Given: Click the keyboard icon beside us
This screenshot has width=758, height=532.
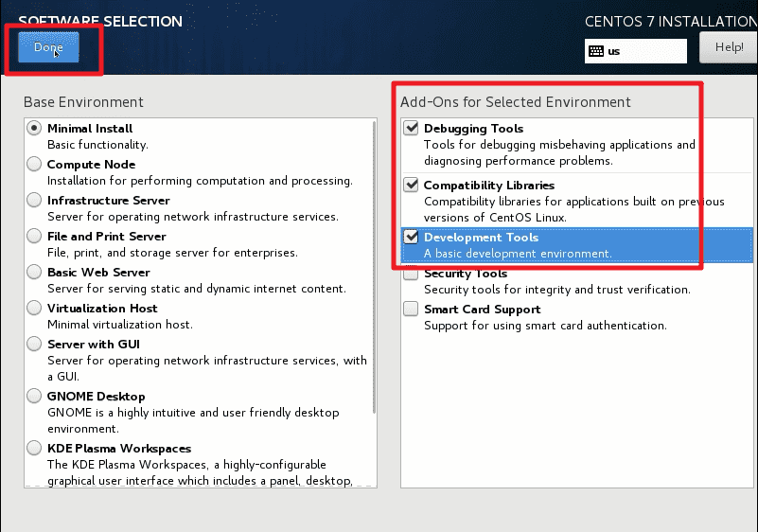Looking at the screenshot, I should (596, 51).
